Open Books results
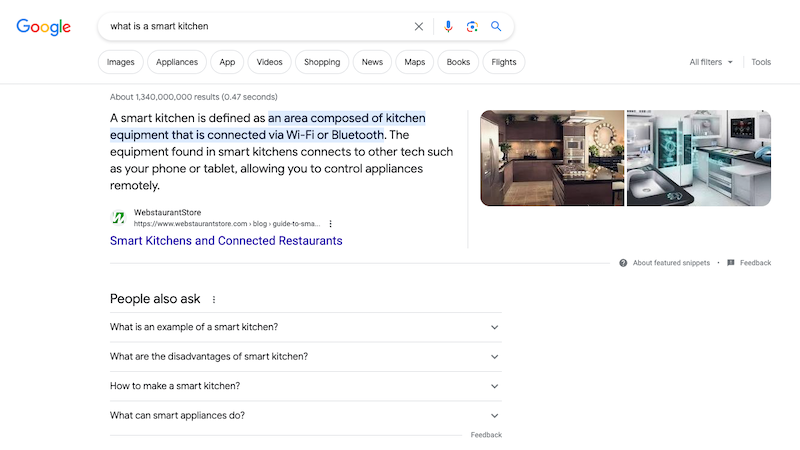Viewport: 800px width, 450px height. coord(458,62)
